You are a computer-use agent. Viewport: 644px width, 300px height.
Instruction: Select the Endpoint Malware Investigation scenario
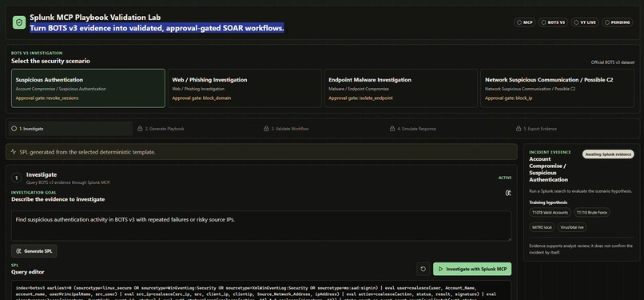tap(401, 88)
